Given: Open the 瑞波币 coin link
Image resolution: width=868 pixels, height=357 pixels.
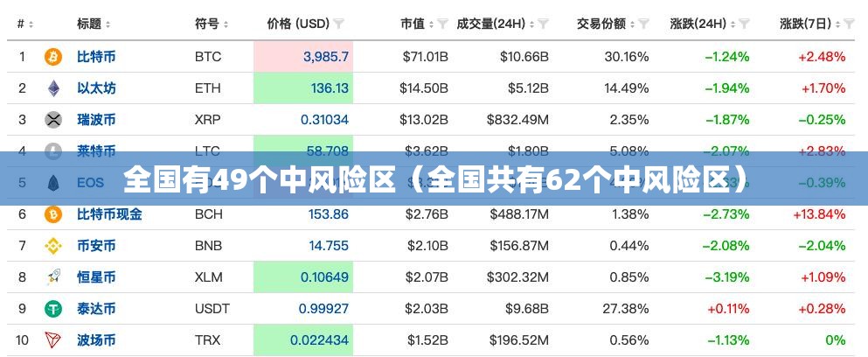Looking at the screenshot, I should tap(96, 120).
